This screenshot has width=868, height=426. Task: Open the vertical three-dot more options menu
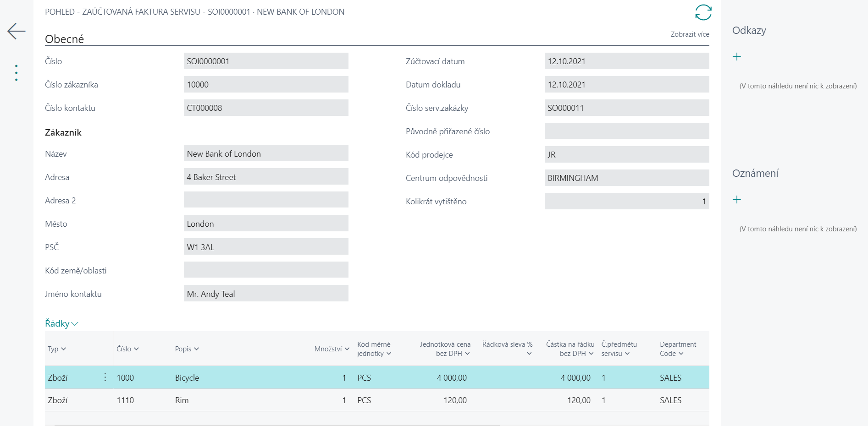(x=17, y=73)
